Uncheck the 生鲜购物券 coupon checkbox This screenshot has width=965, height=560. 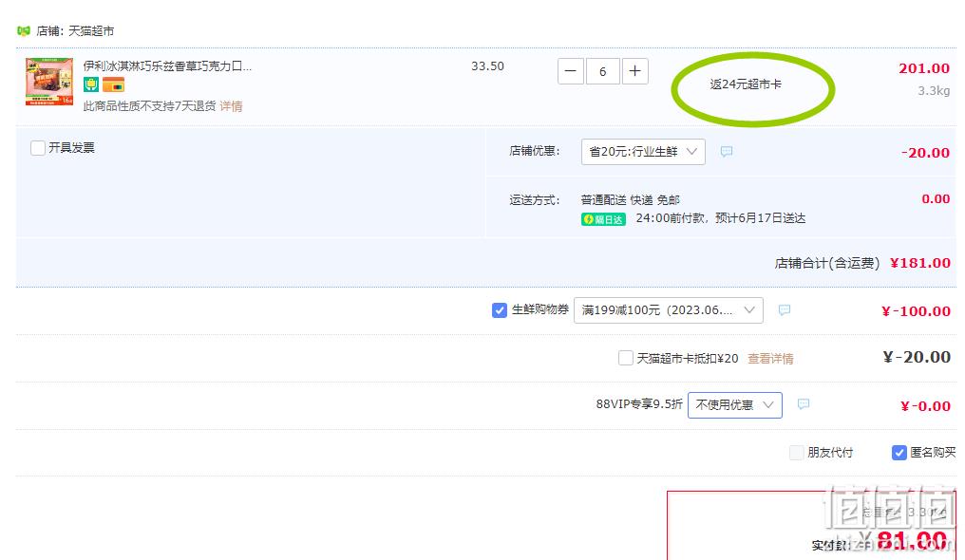[499, 309]
